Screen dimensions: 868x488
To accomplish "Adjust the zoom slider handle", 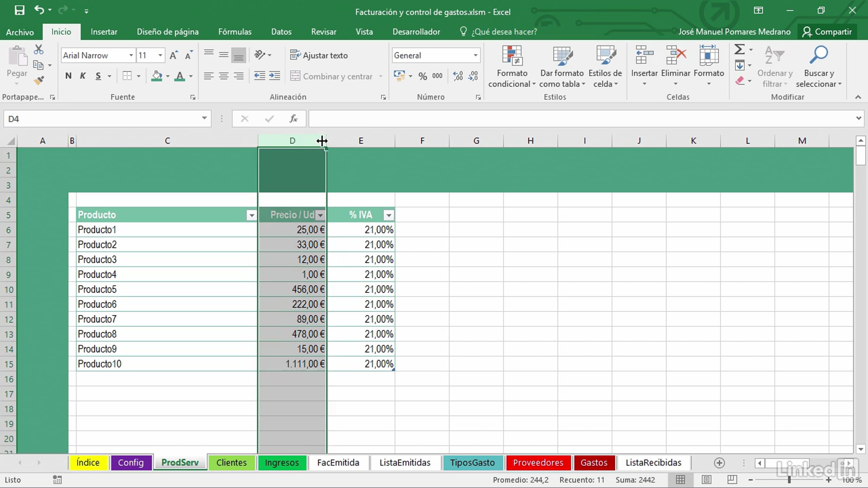I will tap(789, 480).
